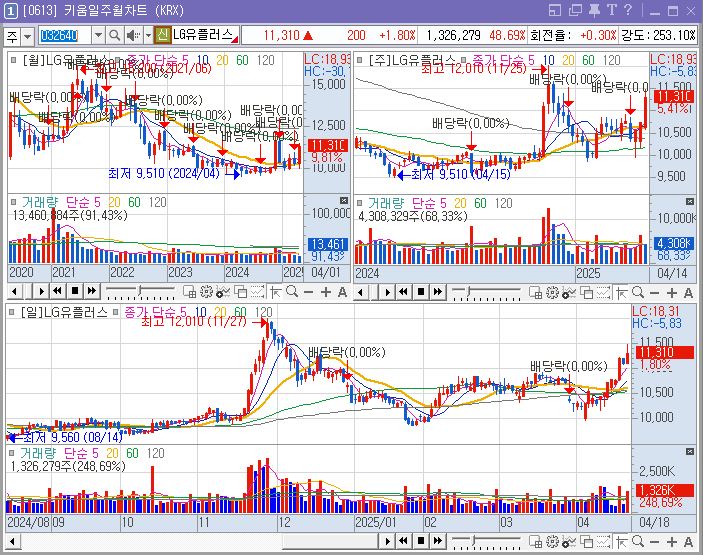
Task: Open the 주 market type dropdown arrow
Action: pyautogui.click(x=27, y=36)
